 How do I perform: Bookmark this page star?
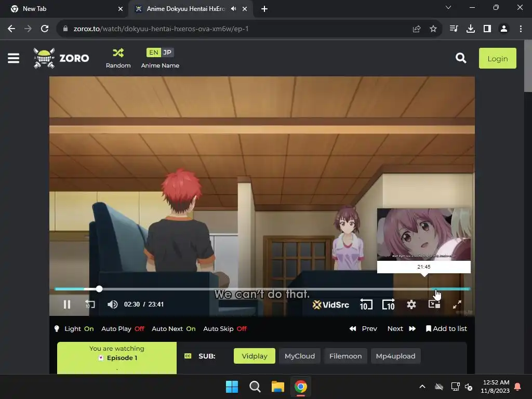click(433, 29)
